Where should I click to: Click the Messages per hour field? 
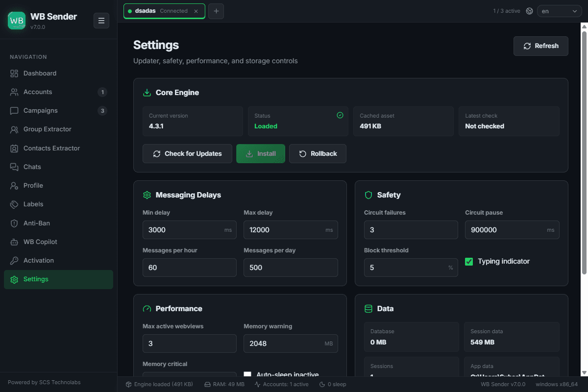190,268
